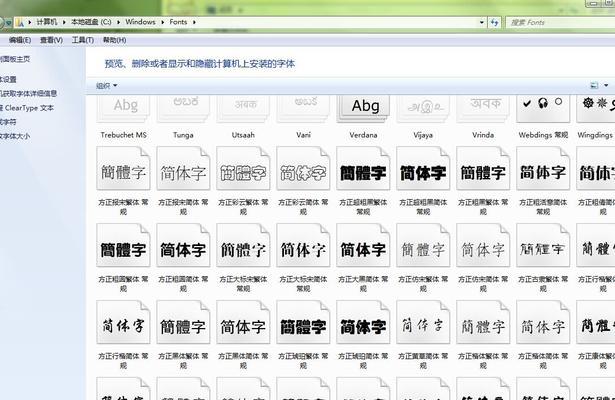
Task: Select the Verdana font icon
Action: 364,108
